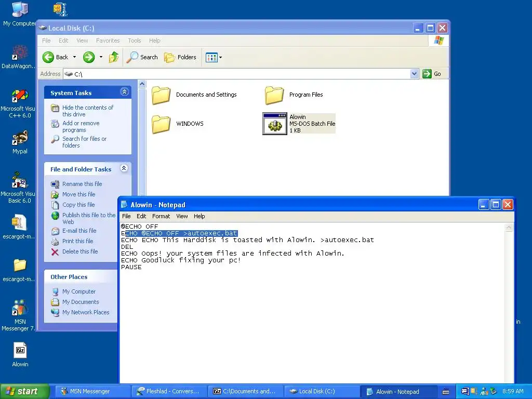Go Back in Local Disk explorer

click(x=55, y=57)
